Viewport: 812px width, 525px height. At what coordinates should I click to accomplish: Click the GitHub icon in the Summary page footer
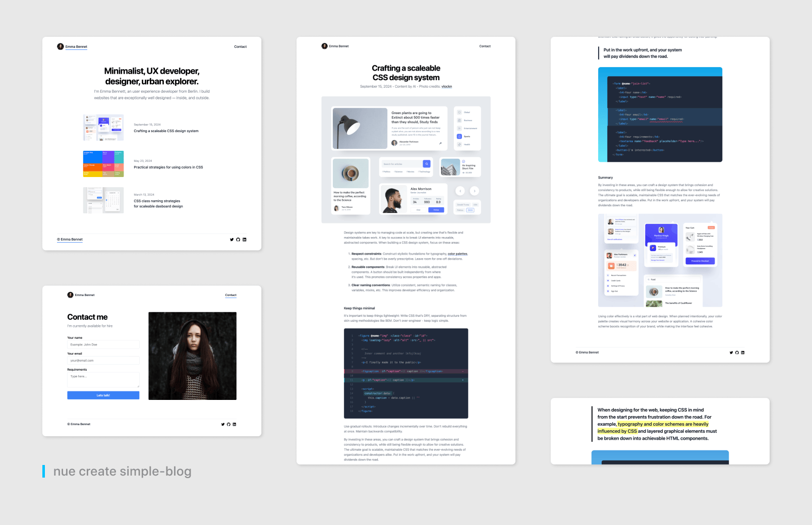click(737, 353)
